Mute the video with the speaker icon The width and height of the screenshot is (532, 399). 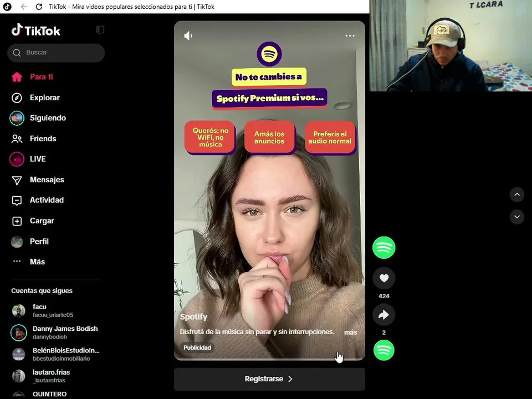(188, 35)
